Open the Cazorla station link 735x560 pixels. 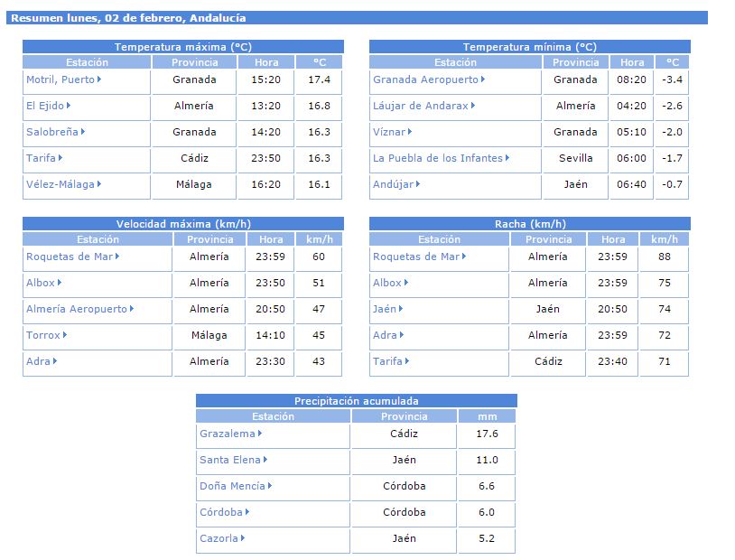(x=219, y=538)
